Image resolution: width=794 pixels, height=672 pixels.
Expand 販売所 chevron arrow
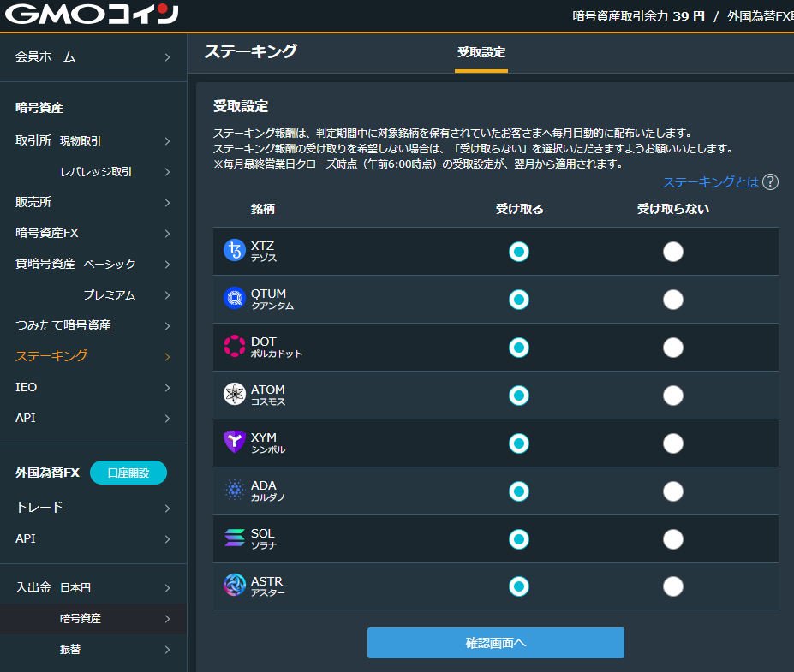click(168, 203)
